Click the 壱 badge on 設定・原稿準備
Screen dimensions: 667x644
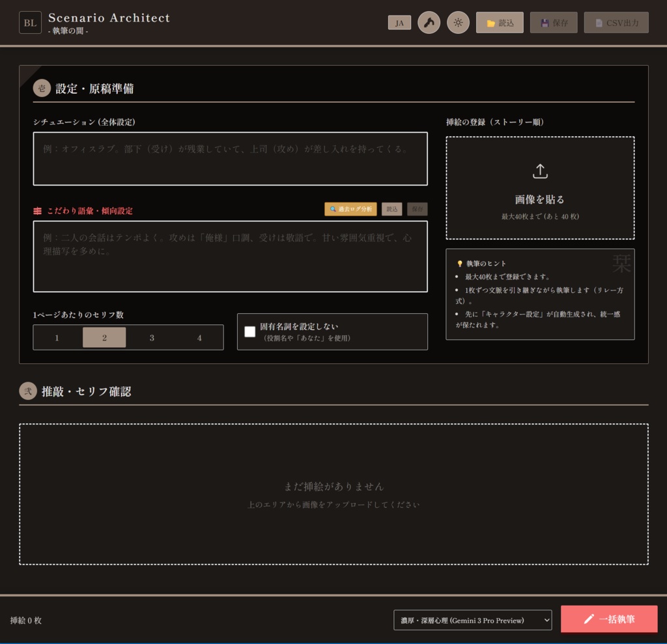(x=42, y=88)
